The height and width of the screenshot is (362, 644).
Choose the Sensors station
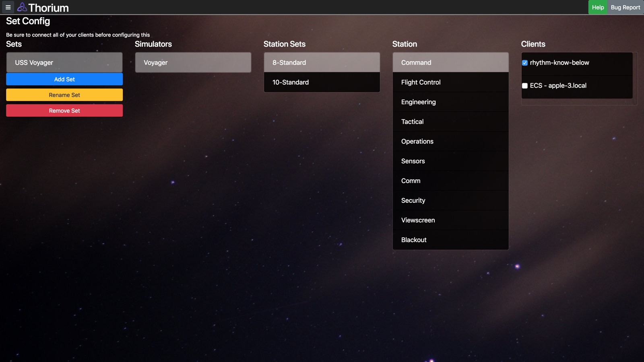tap(451, 161)
